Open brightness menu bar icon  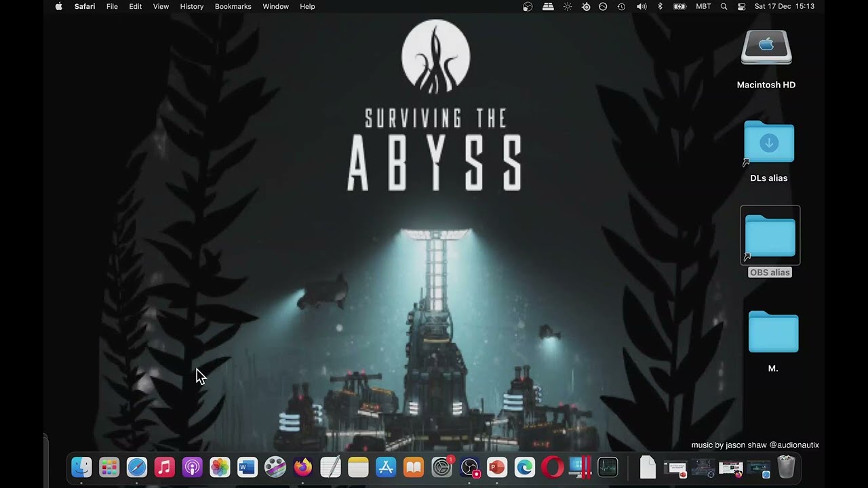tap(568, 6)
